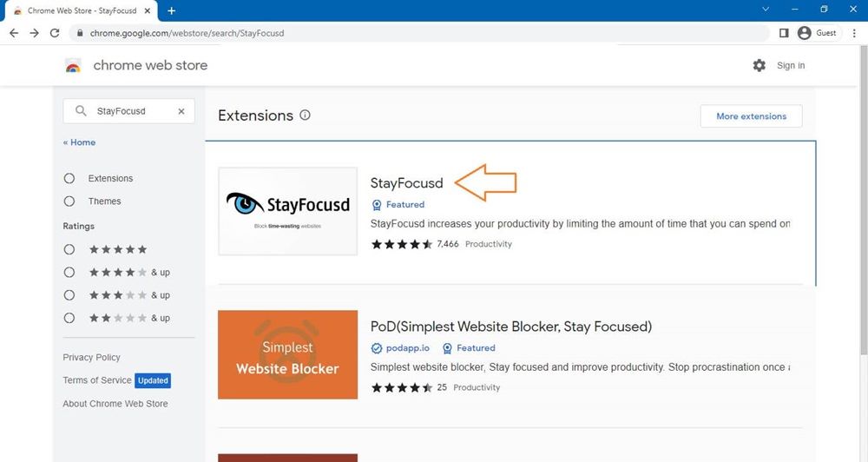Click the page vertical scrollbar
Image resolution: width=868 pixels, height=462 pixels.
(x=864, y=200)
